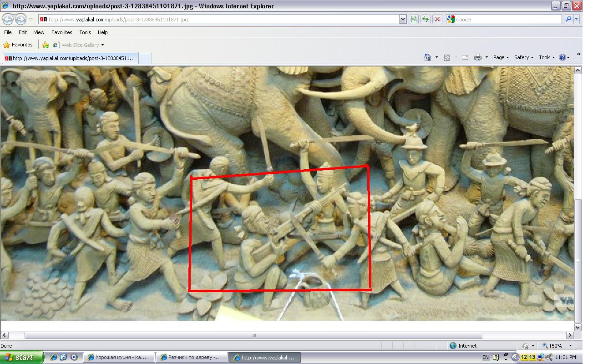Click the Internet security zone in status bar
Image resolution: width=598 pixels, height=364 pixels.
click(x=463, y=346)
